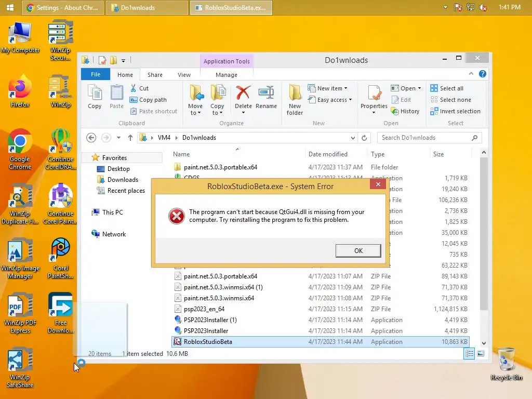
Task: Click the Properties ribbon icon
Action: [374, 93]
